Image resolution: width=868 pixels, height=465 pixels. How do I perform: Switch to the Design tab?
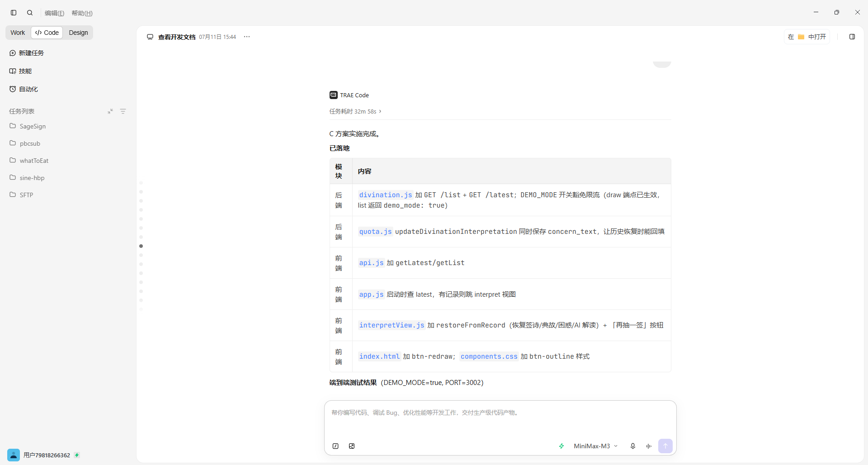[x=78, y=33]
